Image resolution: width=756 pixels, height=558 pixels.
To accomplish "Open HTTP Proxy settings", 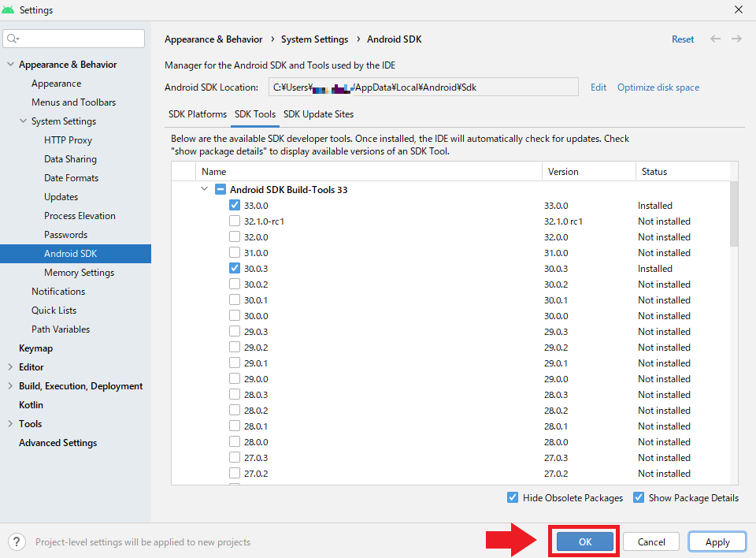I will (68, 140).
